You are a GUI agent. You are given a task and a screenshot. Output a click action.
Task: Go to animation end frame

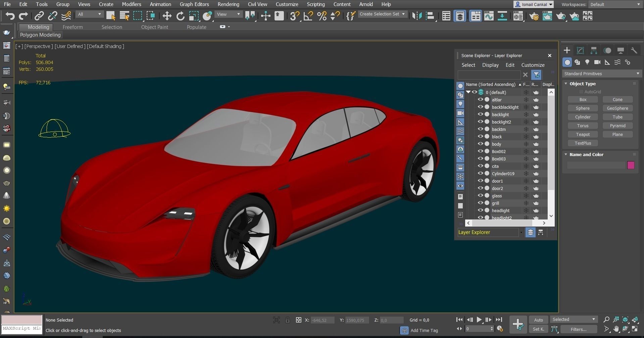[499, 320]
